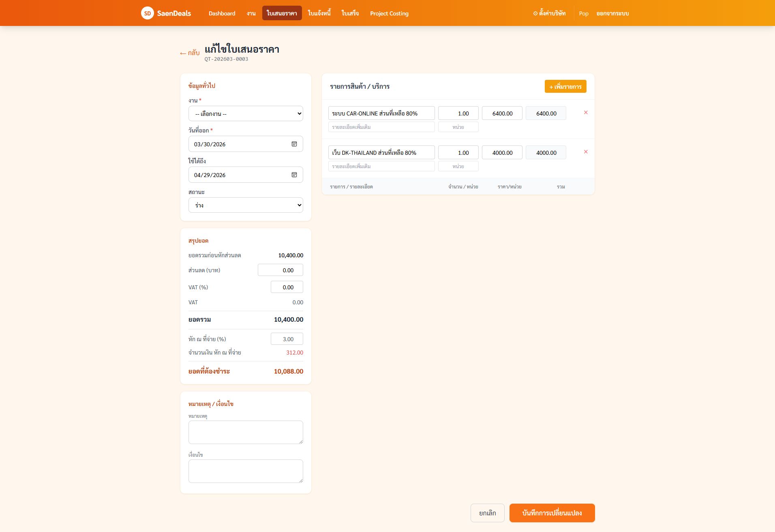Click unit field under CAR-ONLINE item
This screenshot has height=532, width=775.
[x=458, y=127]
